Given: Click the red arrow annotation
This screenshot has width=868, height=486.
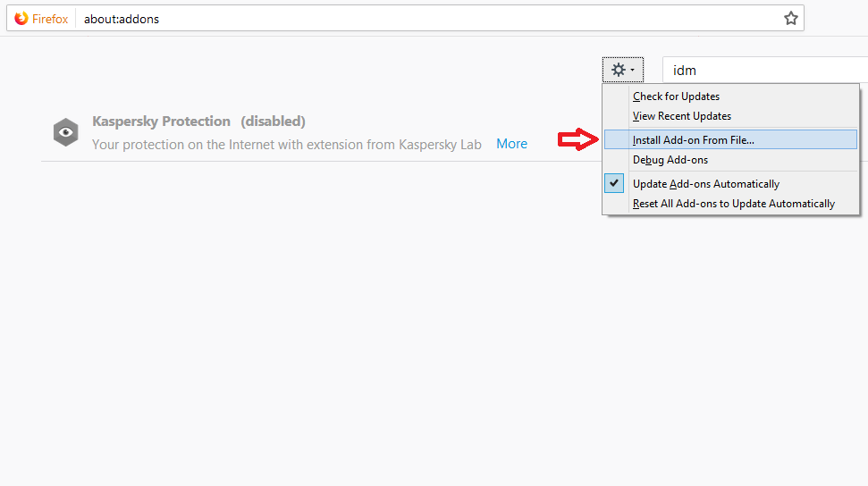Looking at the screenshot, I should (x=577, y=139).
